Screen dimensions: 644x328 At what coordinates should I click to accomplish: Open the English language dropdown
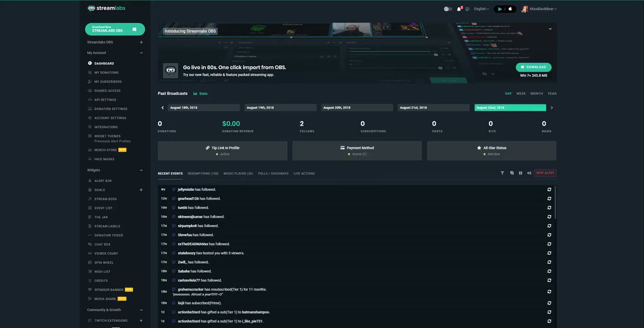tap(482, 9)
